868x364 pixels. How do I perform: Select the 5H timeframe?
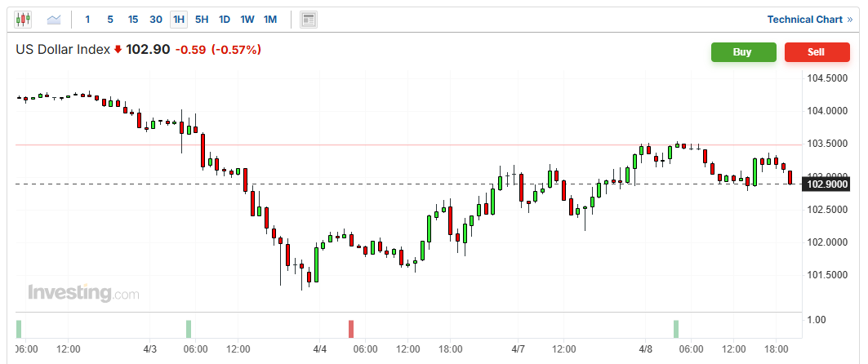202,20
